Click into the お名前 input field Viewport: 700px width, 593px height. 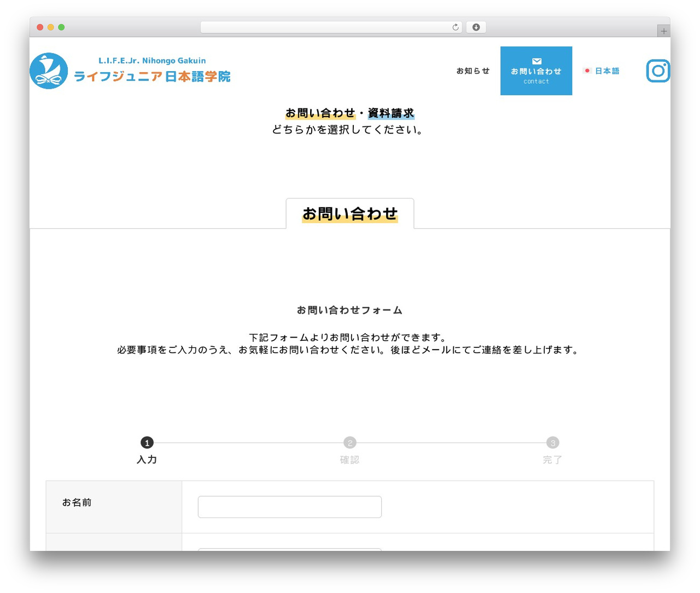pyautogui.click(x=290, y=507)
